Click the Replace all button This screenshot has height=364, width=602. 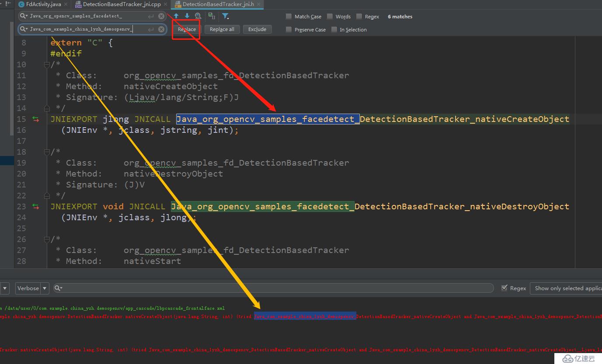tap(222, 29)
